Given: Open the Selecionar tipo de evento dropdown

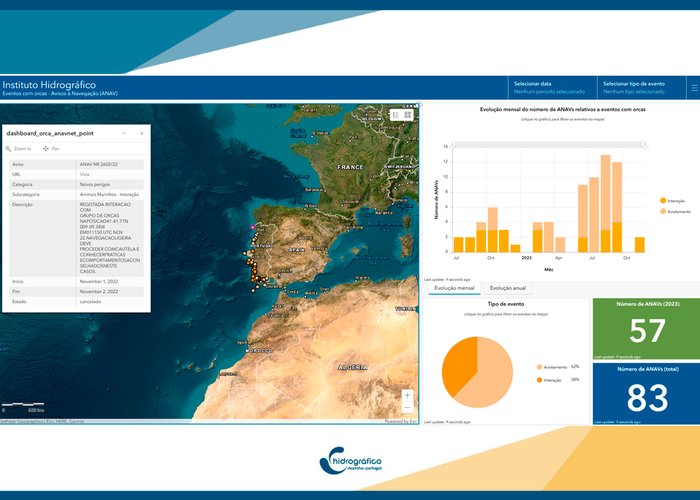Looking at the screenshot, I should coord(639,88).
